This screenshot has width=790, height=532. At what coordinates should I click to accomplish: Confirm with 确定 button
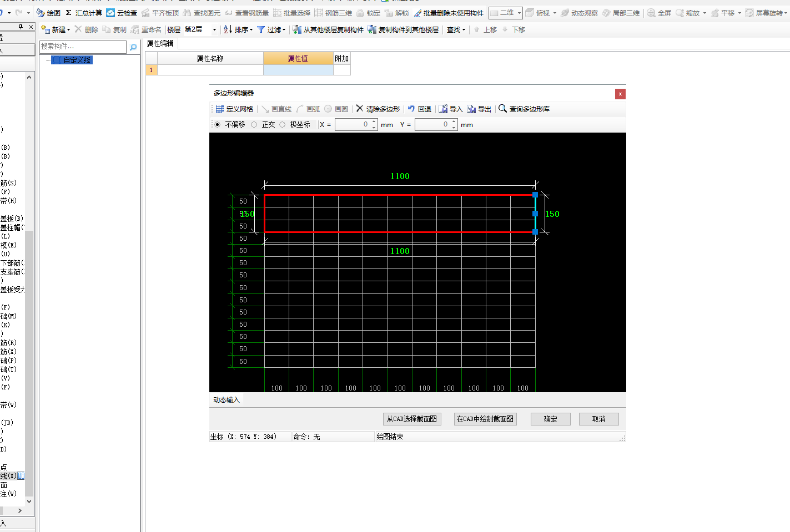pyautogui.click(x=551, y=419)
